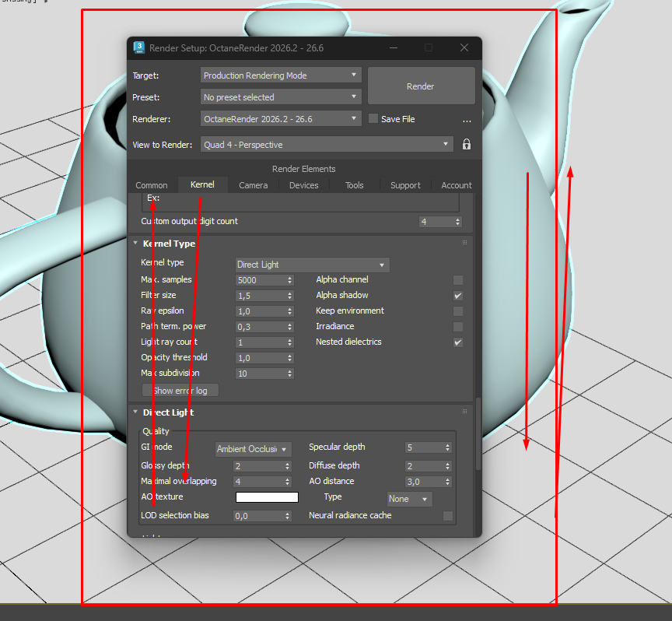Click the Max. samples value field
This screenshot has height=621, width=672.
tap(261, 280)
